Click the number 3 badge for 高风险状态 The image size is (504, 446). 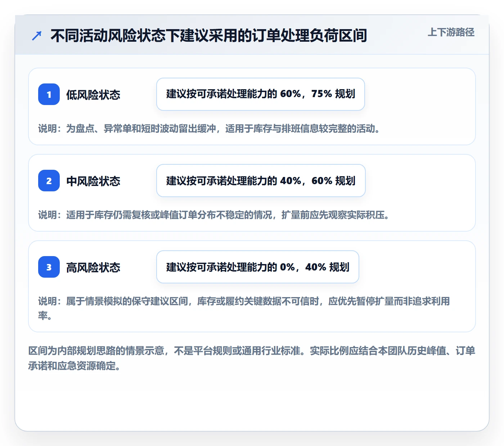point(49,267)
